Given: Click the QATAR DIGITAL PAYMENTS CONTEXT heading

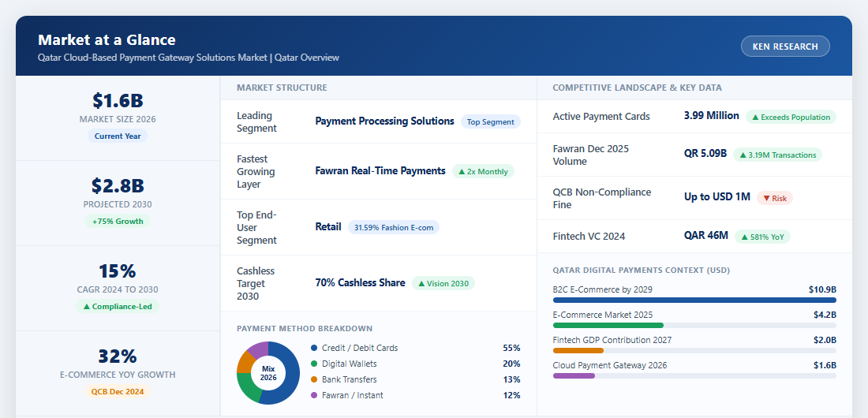Looking at the screenshot, I should click(641, 271).
